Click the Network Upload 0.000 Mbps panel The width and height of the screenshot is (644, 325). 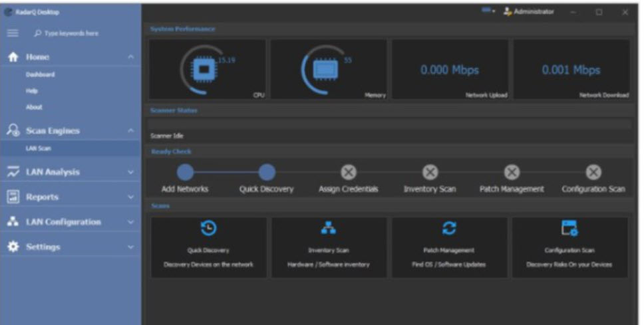pyautogui.click(x=450, y=69)
